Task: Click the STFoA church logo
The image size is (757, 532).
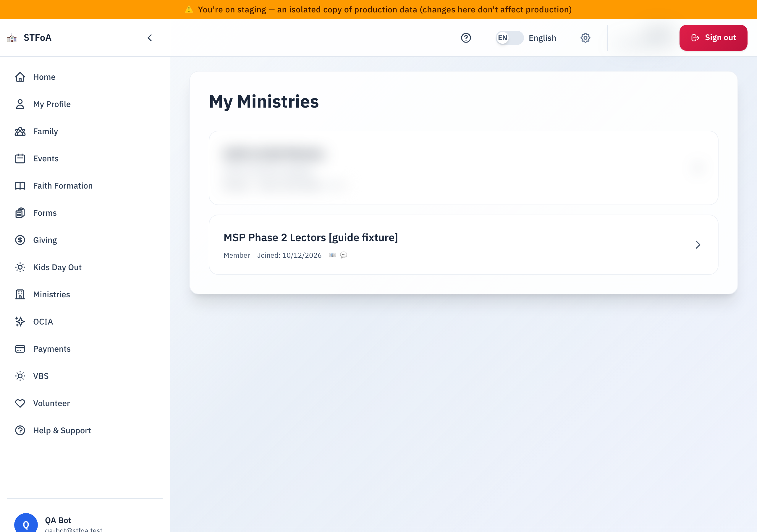Action: pos(12,38)
